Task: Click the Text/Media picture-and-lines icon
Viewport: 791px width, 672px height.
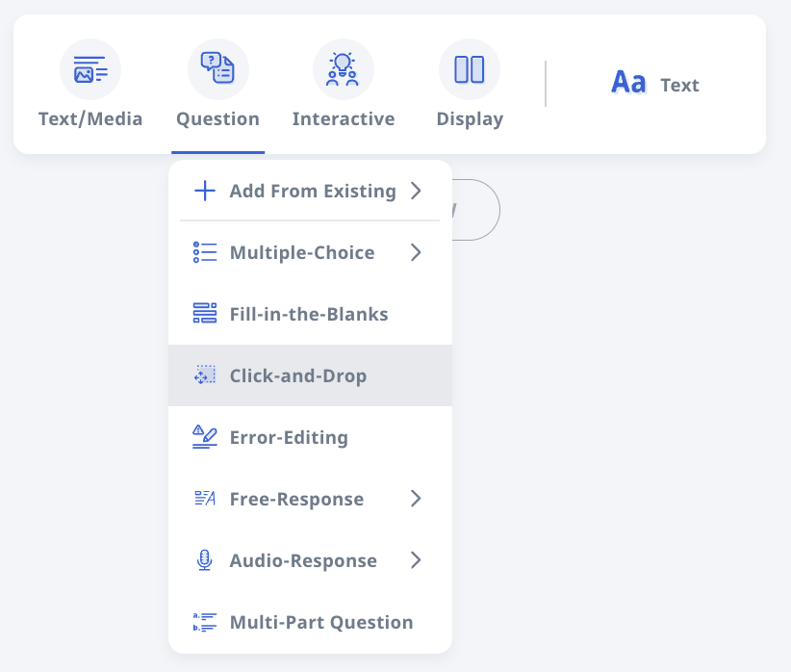Action: pos(90,69)
